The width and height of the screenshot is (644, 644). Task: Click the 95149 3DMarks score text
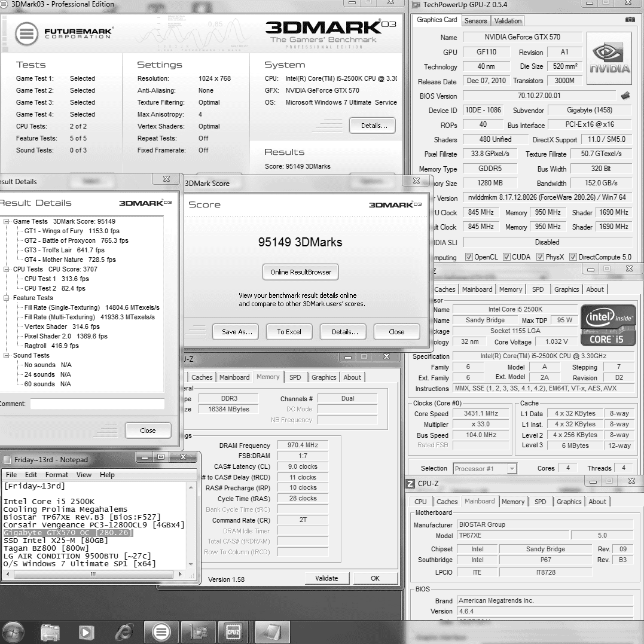pyautogui.click(x=300, y=242)
